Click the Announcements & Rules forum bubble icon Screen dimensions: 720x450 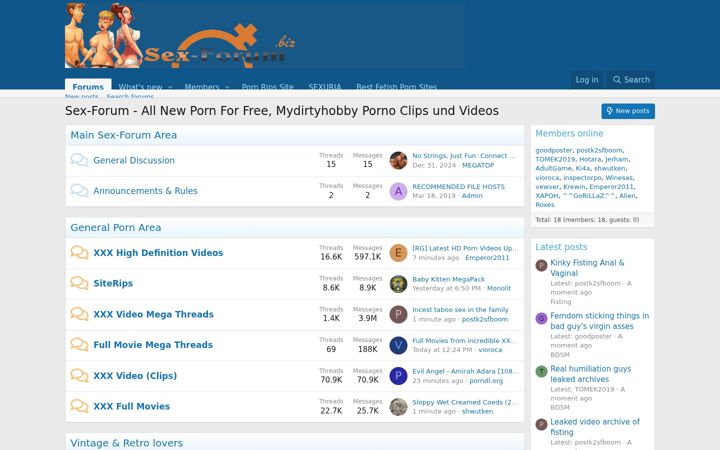click(x=79, y=191)
